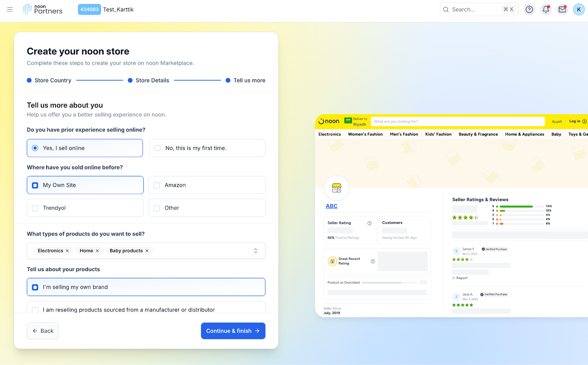Open the notifications bell
Screen dimensions: 588x365
[546, 10]
